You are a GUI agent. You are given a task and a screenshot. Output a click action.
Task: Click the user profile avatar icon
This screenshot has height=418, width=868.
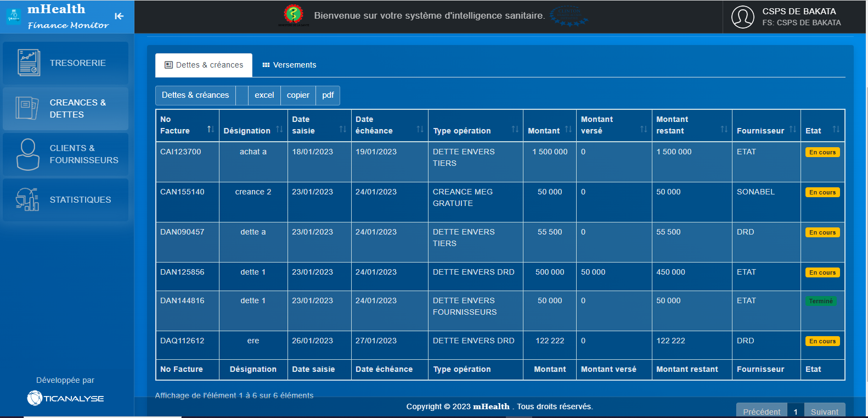pos(742,17)
